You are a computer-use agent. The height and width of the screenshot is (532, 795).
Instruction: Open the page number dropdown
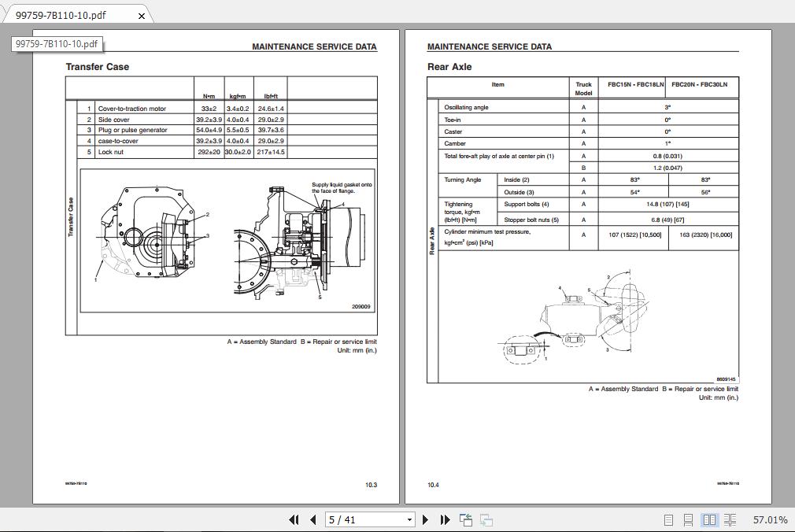tap(409, 519)
